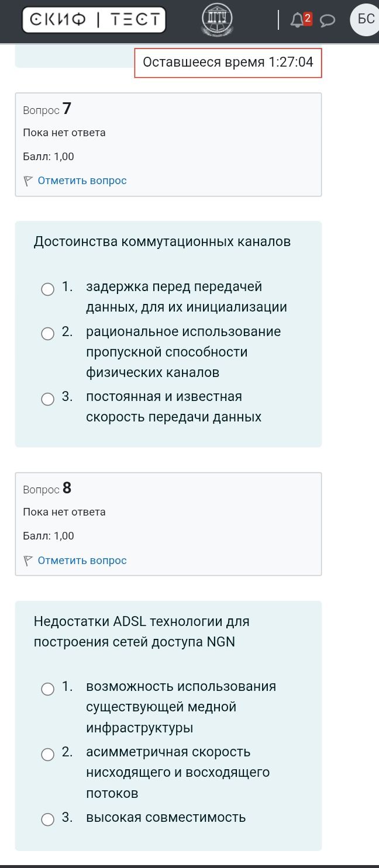Click the flag icon for question 8
379x868 pixels.
point(27,561)
